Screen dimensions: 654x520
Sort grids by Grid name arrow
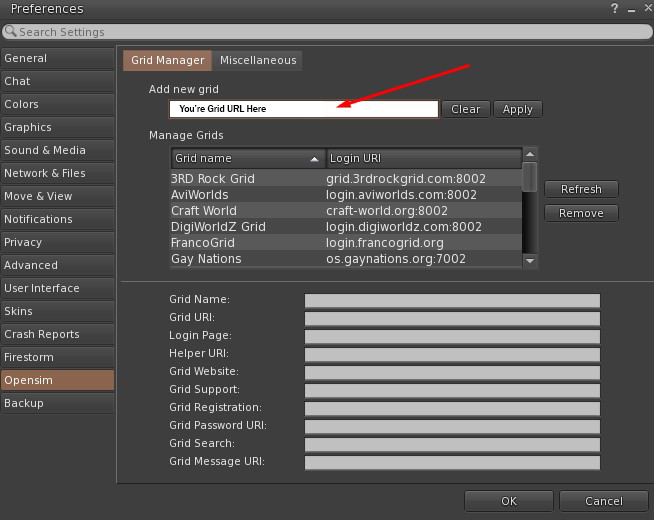[x=315, y=159]
